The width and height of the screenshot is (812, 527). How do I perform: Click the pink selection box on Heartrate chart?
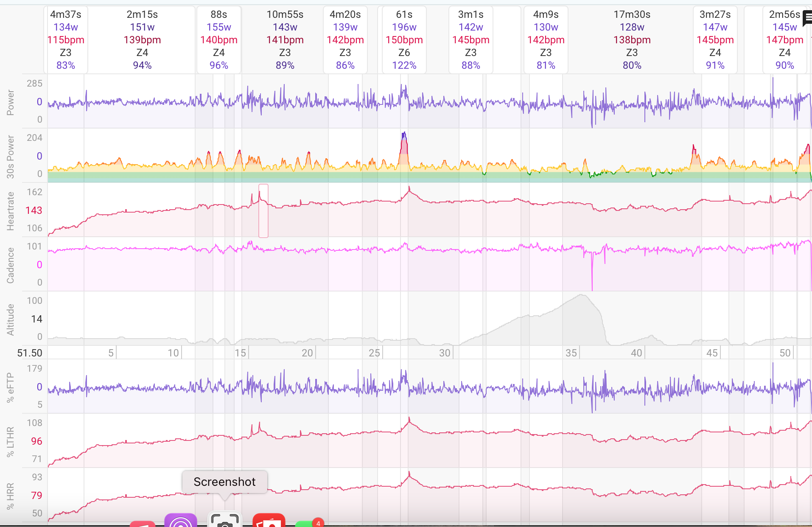tap(263, 211)
